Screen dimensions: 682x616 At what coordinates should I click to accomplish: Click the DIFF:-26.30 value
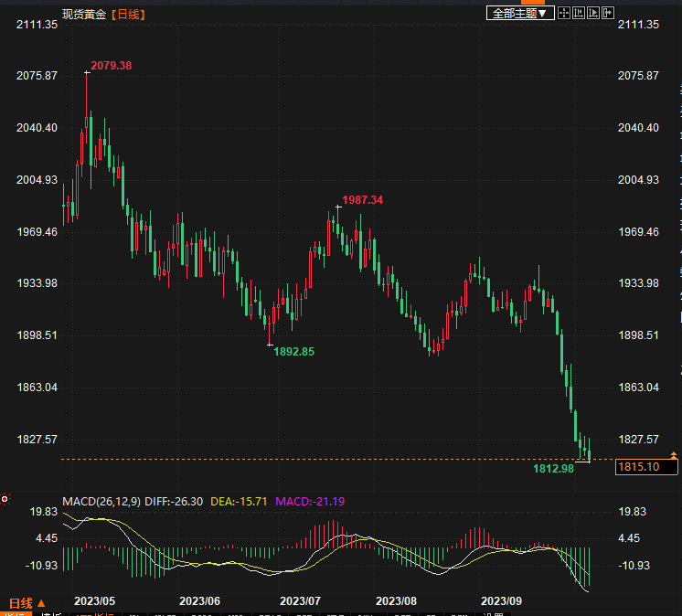[174, 501]
